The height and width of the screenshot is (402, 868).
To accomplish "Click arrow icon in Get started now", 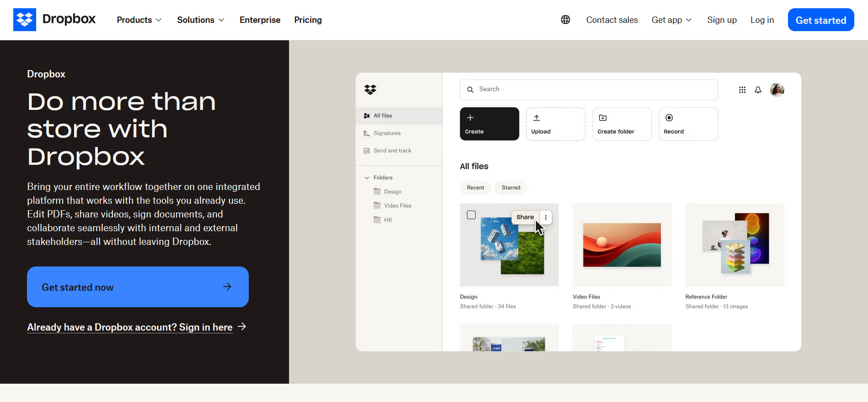I will pos(227,287).
